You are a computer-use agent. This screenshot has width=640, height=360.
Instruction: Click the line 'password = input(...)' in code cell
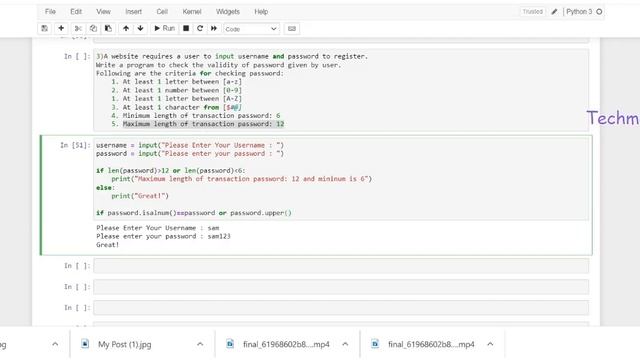click(190, 153)
